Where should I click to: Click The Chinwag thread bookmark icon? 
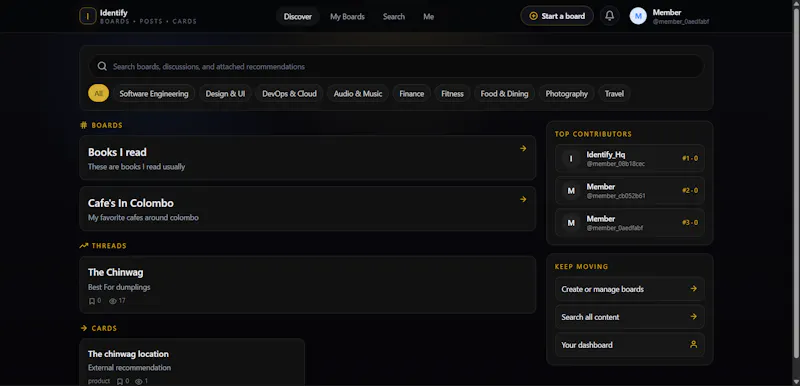click(92, 301)
